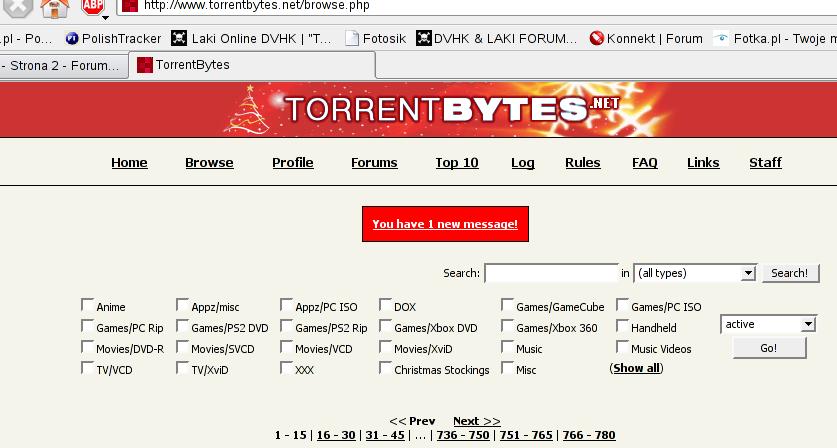Go to Next page of torrents
This screenshot has width=837, height=448.
[477, 421]
